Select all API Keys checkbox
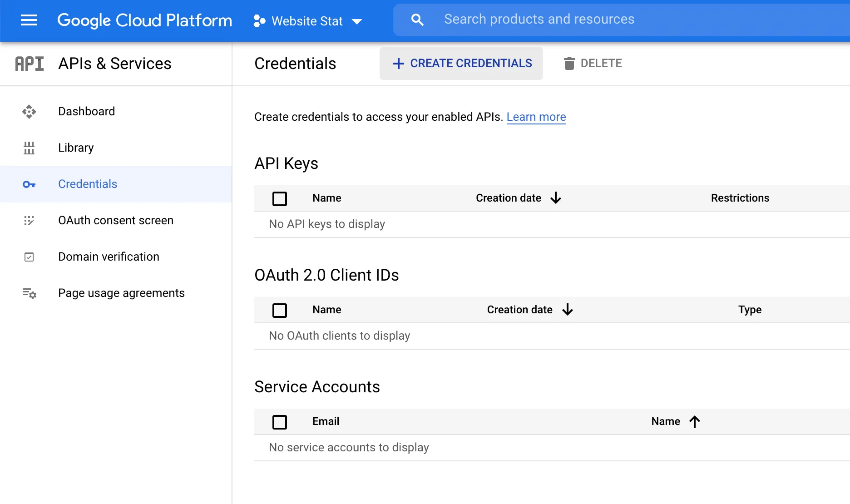850x504 pixels. pyautogui.click(x=280, y=198)
